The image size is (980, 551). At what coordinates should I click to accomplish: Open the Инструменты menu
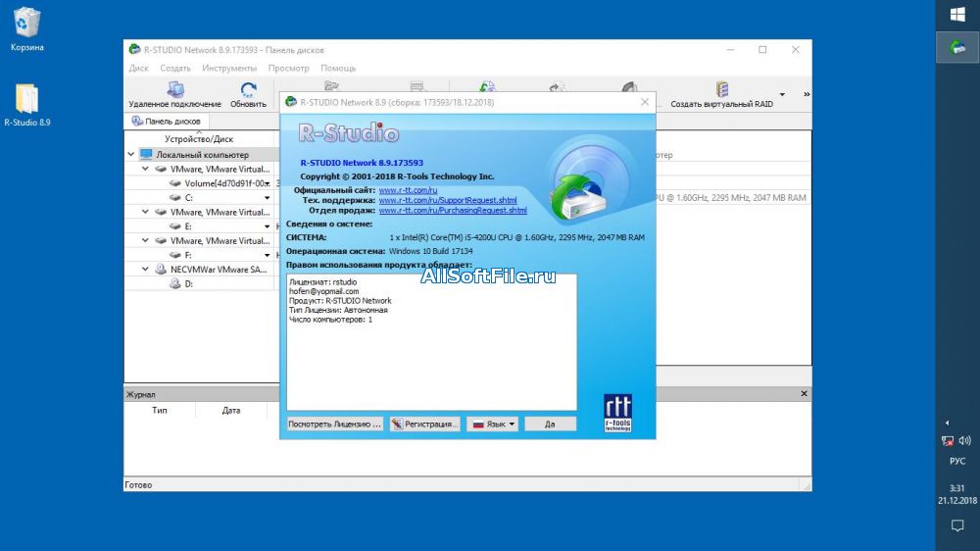point(229,69)
